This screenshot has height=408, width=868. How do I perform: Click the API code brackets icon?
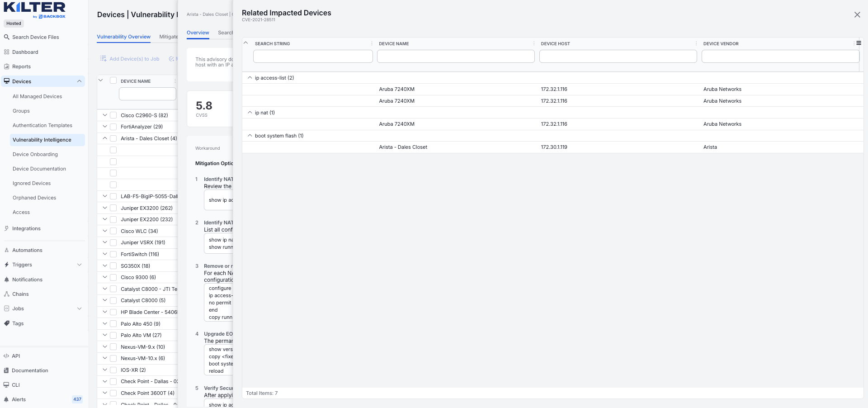tap(6, 356)
